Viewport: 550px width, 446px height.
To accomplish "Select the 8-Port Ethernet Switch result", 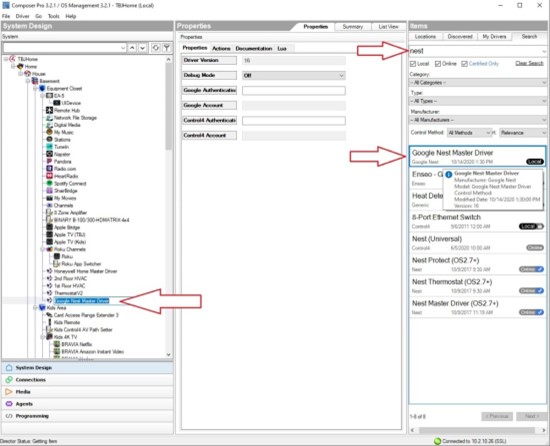I will pyautogui.click(x=477, y=221).
